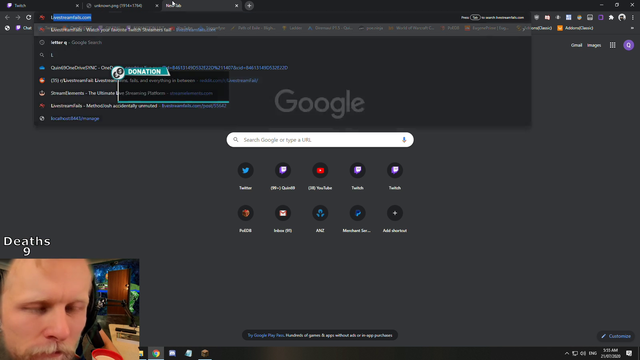Screen dimensions: 640x360
Task: Open Chrome from the Windows taskbar
Action: click(156, 353)
